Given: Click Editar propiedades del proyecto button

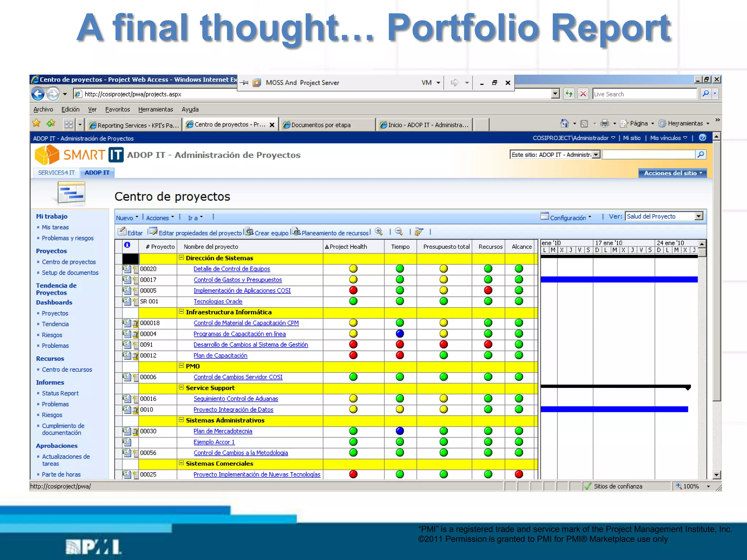Looking at the screenshot, I should coord(196,232).
